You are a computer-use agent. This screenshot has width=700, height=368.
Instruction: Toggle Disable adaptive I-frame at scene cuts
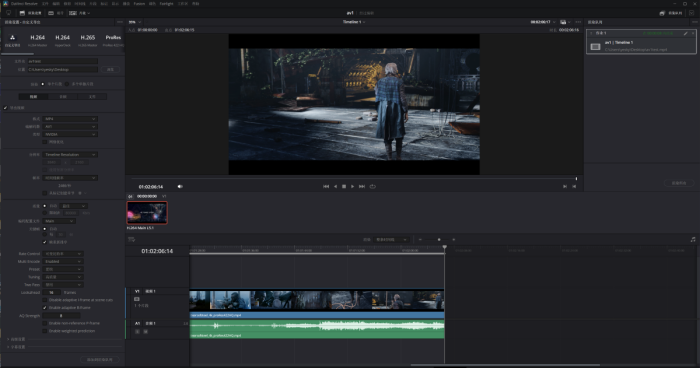45,300
